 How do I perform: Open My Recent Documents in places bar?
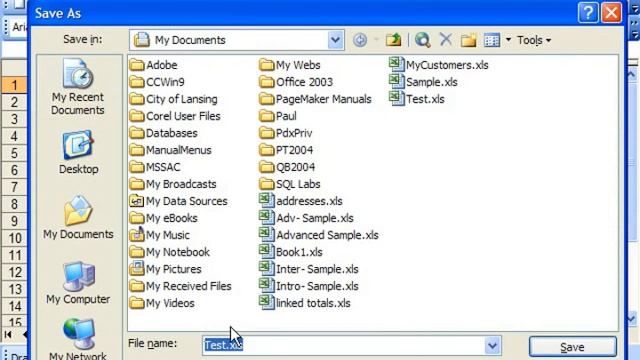pyautogui.click(x=78, y=87)
